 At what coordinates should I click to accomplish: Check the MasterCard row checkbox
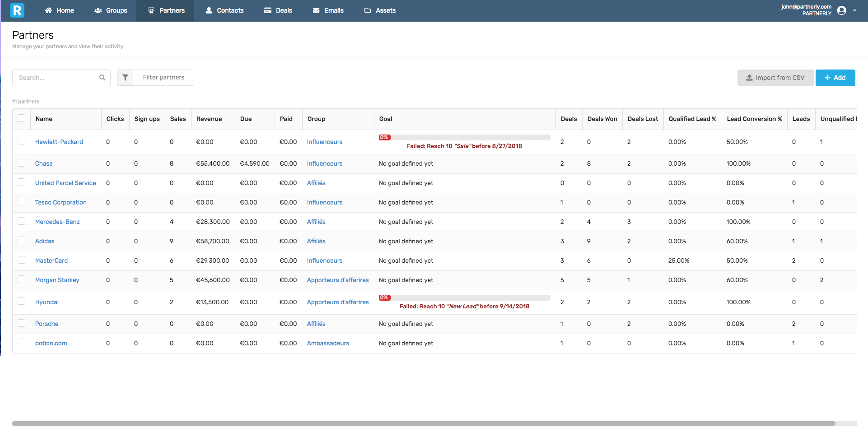coord(21,260)
